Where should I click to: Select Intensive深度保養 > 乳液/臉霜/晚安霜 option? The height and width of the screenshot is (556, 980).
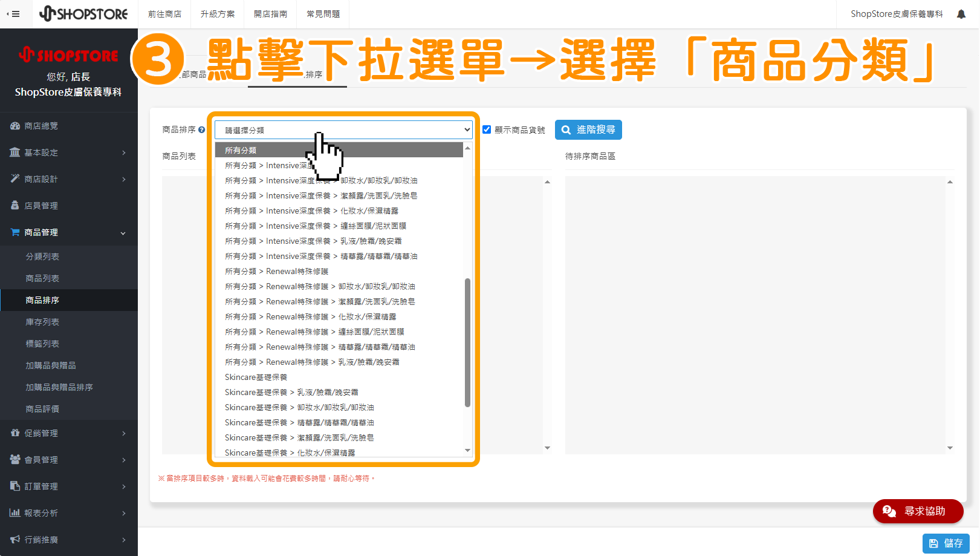point(339,241)
